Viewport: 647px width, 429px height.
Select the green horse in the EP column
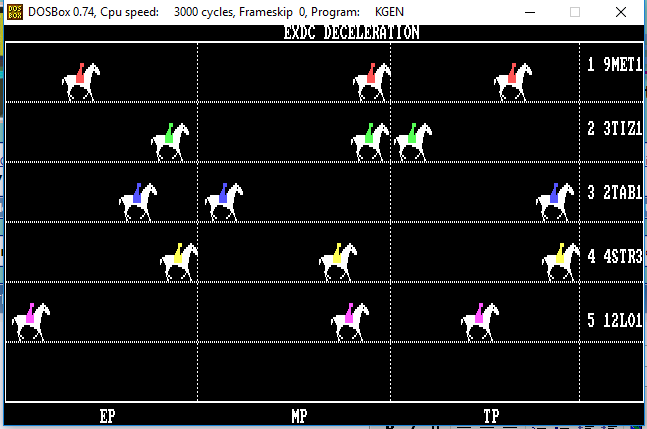[x=170, y=142]
